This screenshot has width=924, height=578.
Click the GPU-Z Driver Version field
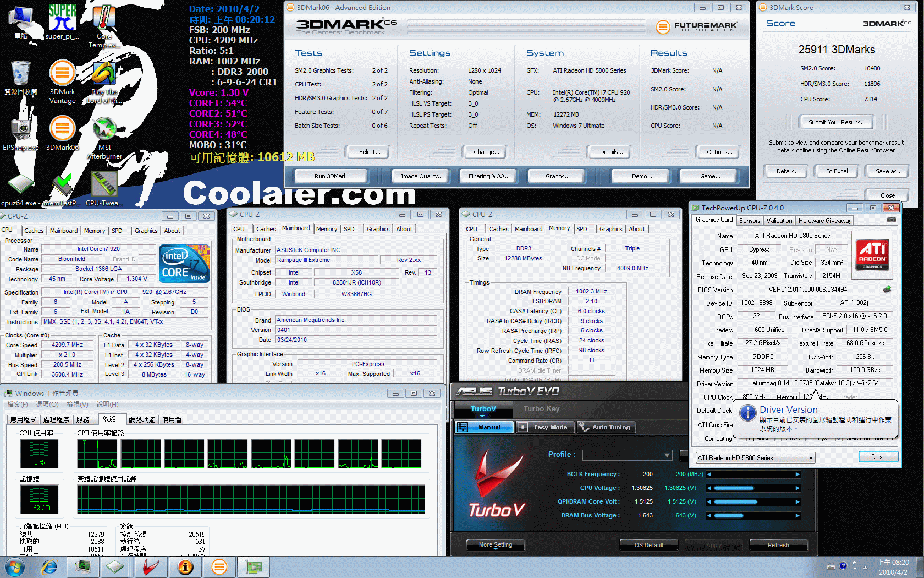[x=815, y=383]
